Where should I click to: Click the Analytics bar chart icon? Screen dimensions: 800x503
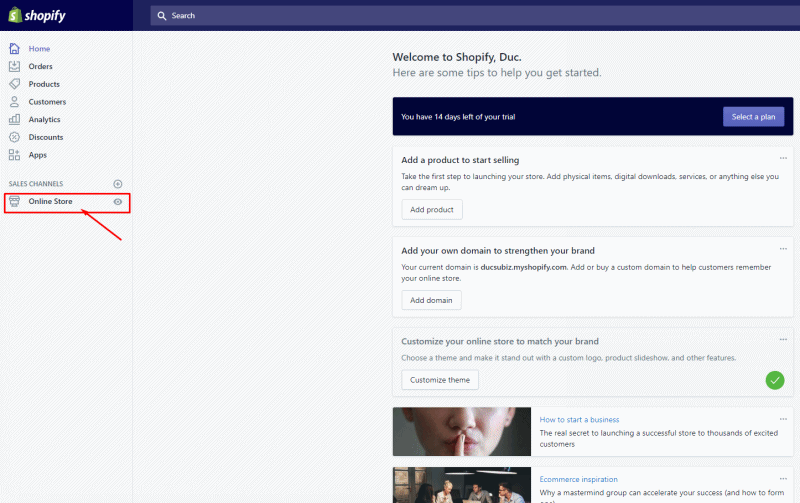point(14,119)
